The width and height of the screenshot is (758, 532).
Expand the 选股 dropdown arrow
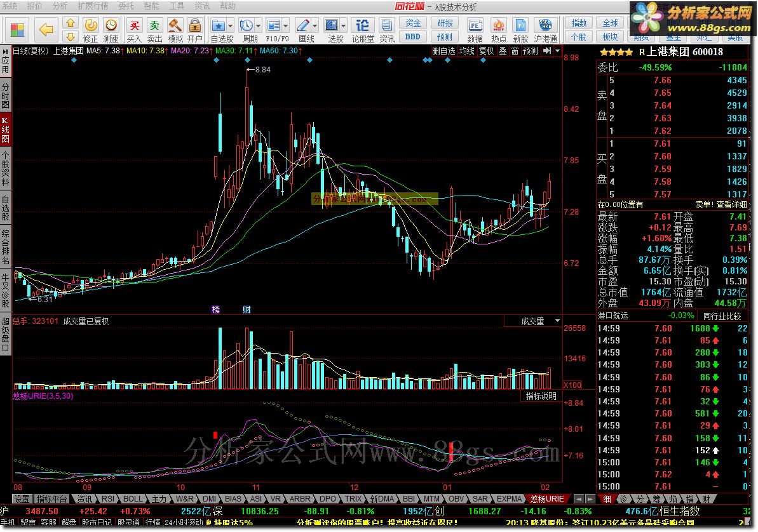coord(344,25)
